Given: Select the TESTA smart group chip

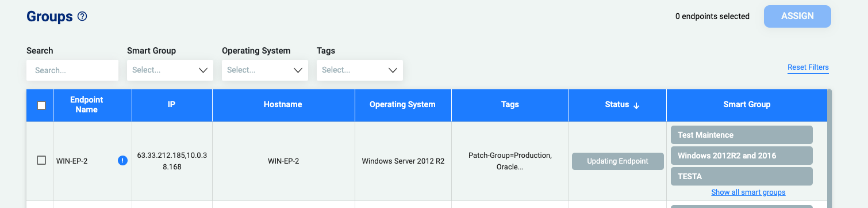Looking at the screenshot, I should 742,176.
